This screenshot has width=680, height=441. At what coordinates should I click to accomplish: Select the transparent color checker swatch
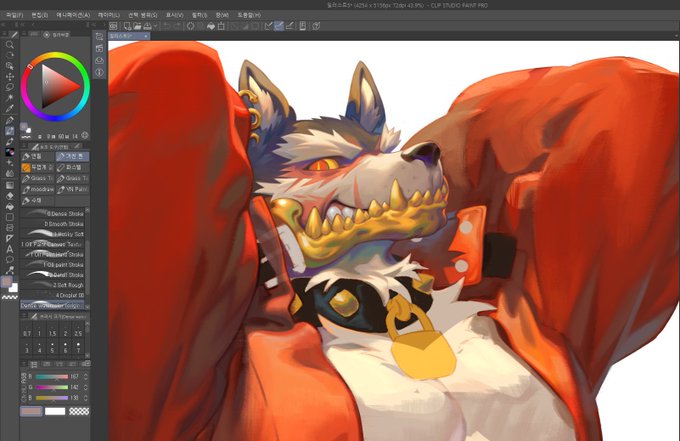(79, 411)
